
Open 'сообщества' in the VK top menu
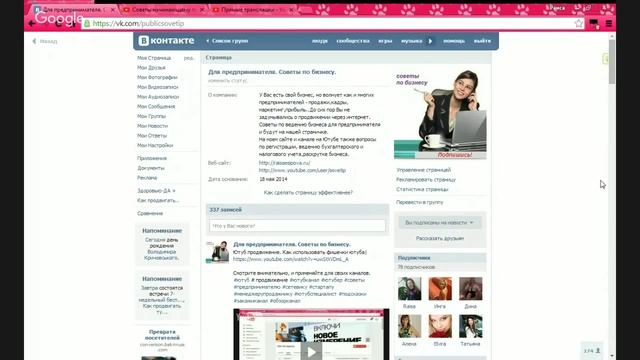(353, 41)
